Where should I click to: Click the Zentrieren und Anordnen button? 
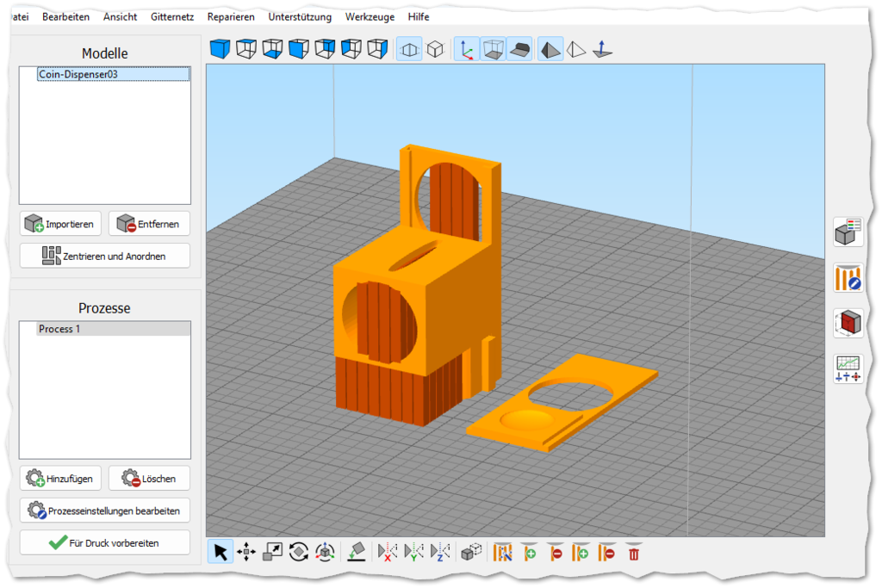[104, 255]
